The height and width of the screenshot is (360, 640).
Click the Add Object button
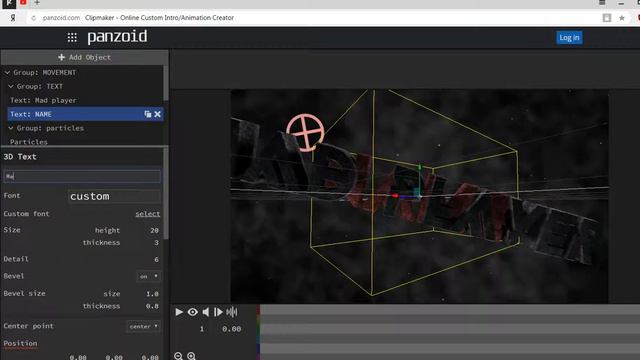[84, 57]
